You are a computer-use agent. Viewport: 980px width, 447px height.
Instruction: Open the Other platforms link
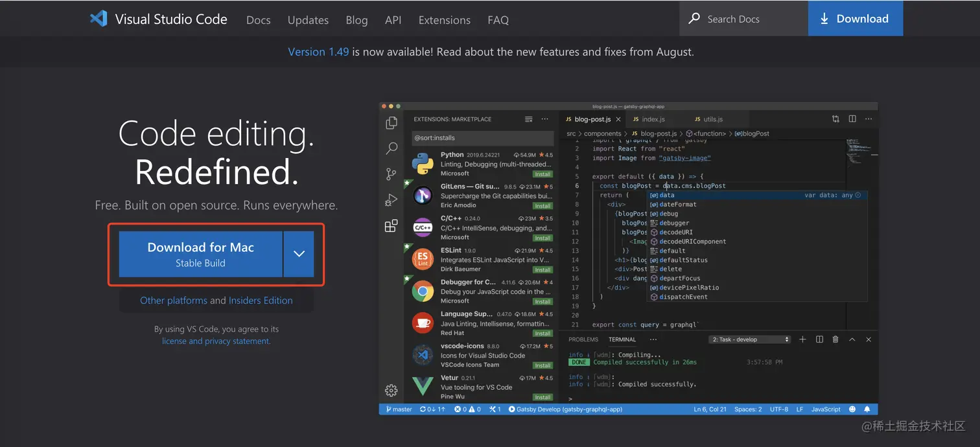click(174, 301)
